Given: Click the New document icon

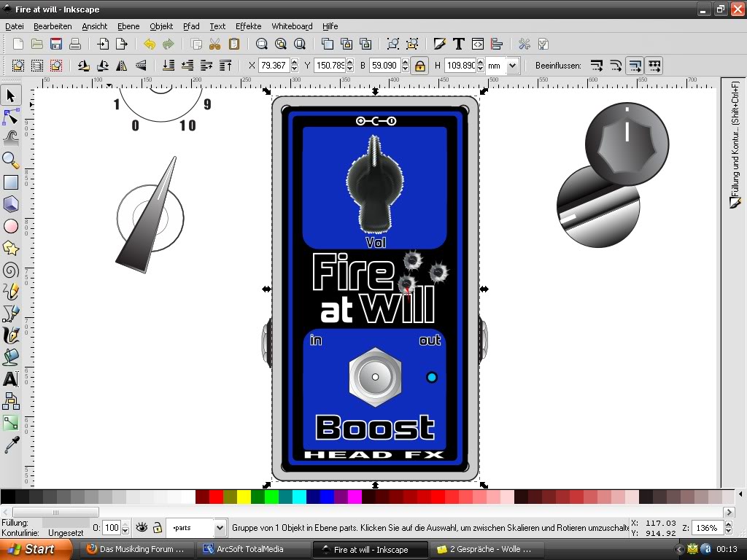Looking at the screenshot, I should click(18, 44).
